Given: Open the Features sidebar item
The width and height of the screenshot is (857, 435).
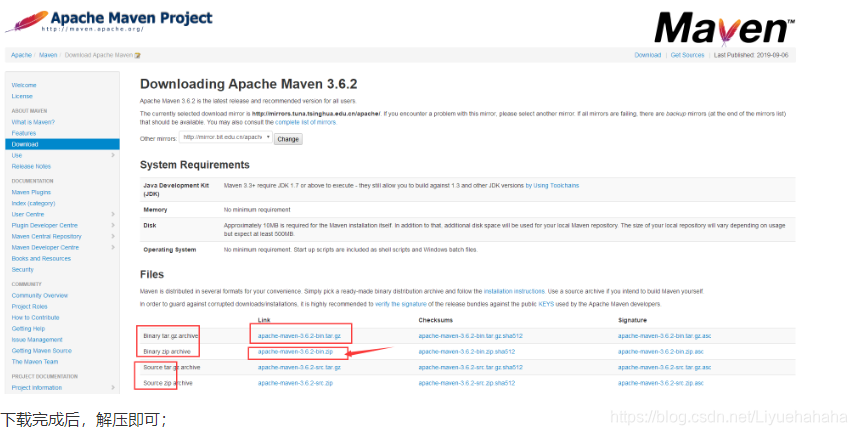Looking at the screenshot, I should tap(24, 133).
